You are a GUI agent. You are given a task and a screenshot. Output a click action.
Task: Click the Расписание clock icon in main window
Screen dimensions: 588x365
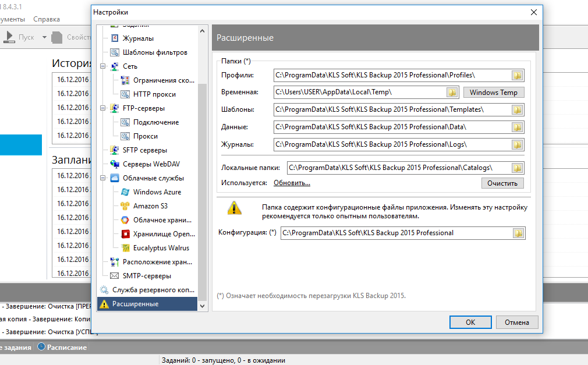41,347
